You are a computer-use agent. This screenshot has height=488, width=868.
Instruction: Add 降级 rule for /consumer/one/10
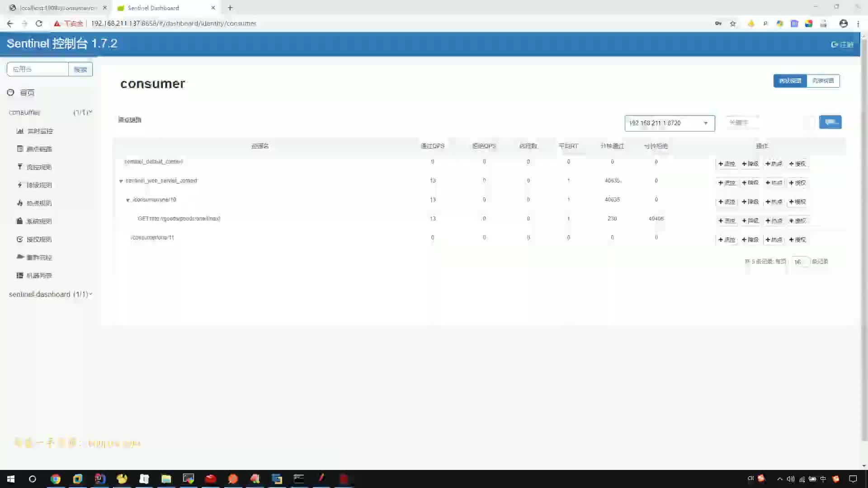point(750,202)
